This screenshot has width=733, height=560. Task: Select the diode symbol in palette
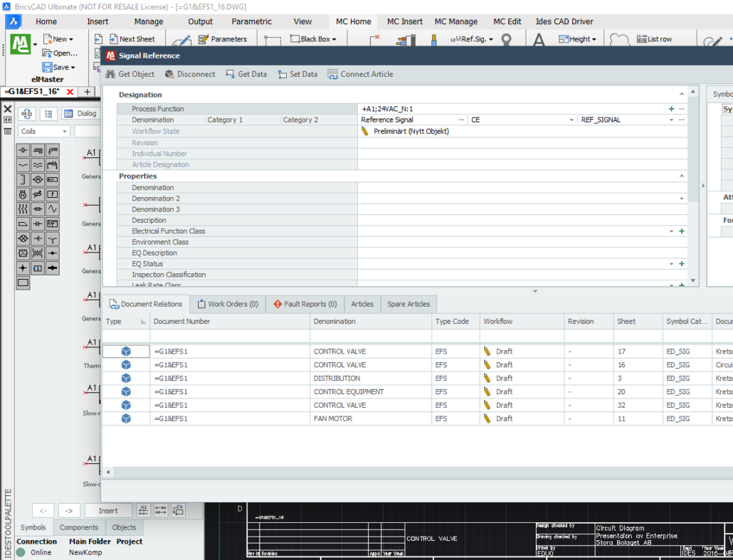pyautogui.click(x=38, y=224)
